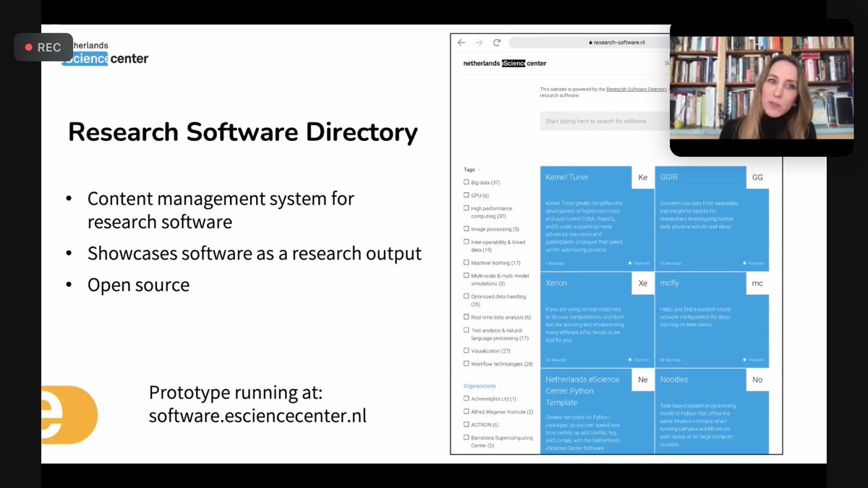Collapse the Tags filter section
868x488 pixels.
click(472, 170)
